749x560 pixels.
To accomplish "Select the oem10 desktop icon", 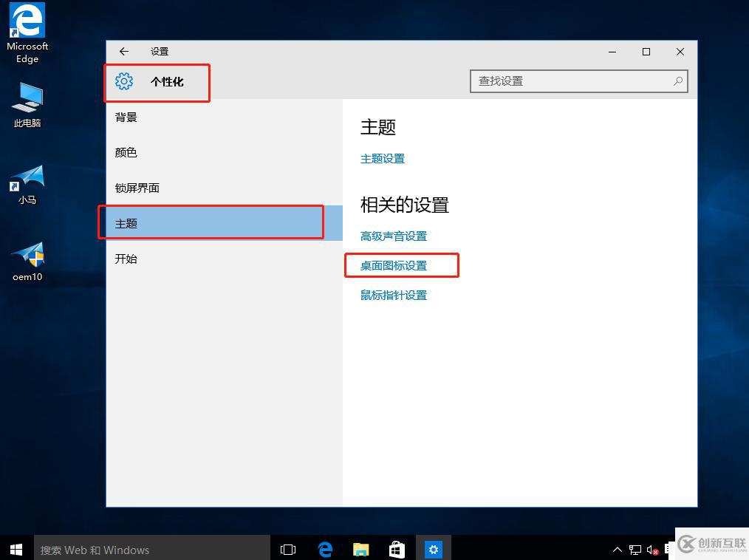I will coord(27,258).
